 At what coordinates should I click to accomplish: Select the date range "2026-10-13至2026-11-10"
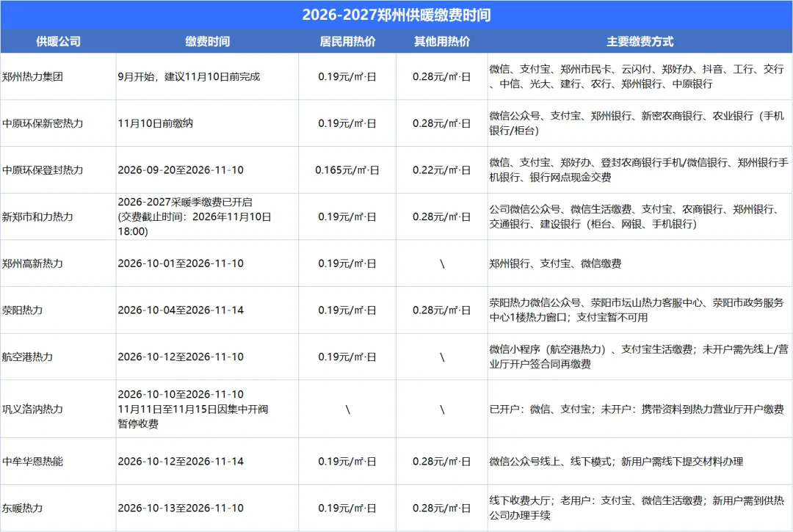point(181,509)
